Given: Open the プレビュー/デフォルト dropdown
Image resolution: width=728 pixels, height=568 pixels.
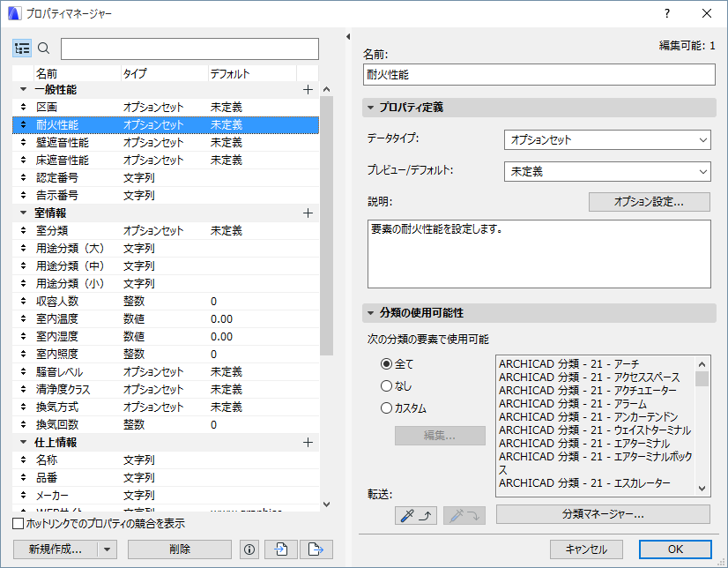Looking at the screenshot, I should coord(607,172).
